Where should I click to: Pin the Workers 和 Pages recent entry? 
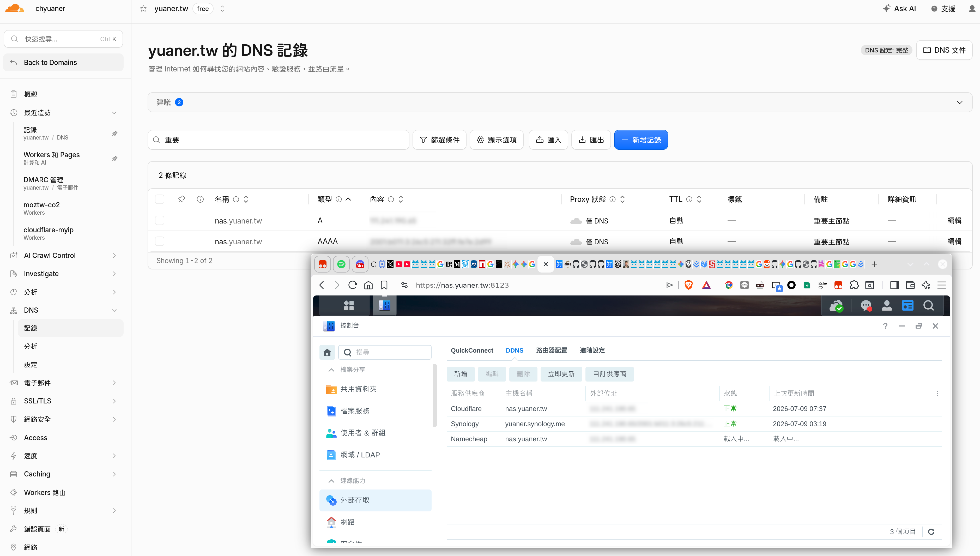pos(114,159)
